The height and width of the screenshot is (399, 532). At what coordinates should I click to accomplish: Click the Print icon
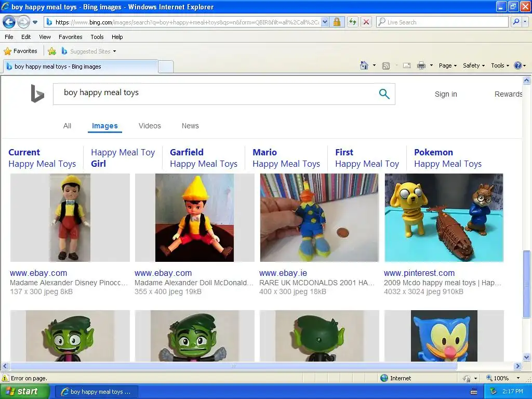421,65
